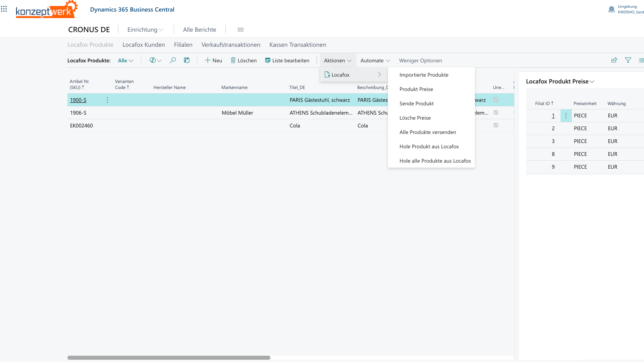Switch to the Locafox Kunden tab
644x362 pixels.
[x=144, y=45]
